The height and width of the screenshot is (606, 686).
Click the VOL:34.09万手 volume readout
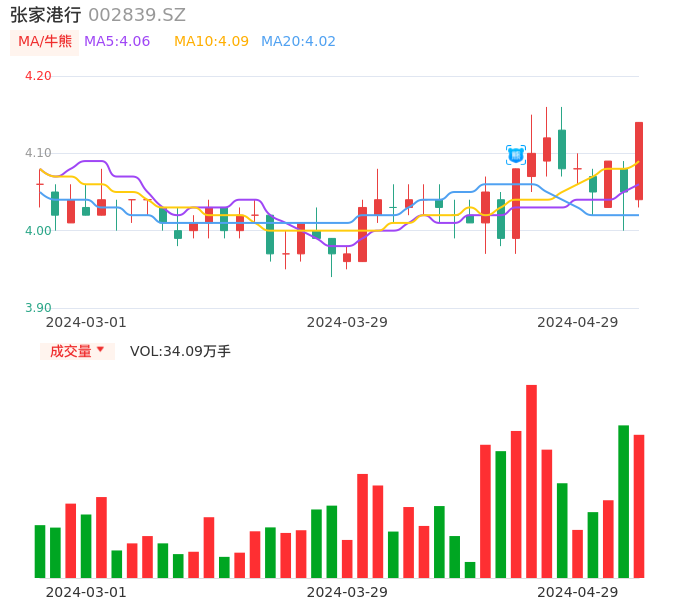180,351
